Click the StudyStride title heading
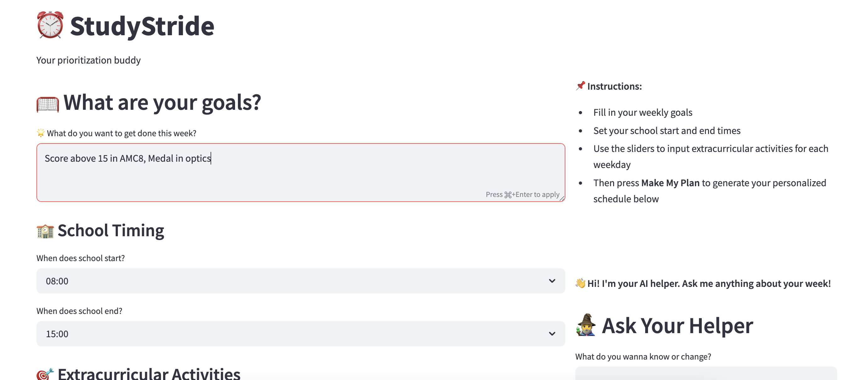The image size is (868, 380). pyautogui.click(x=142, y=26)
